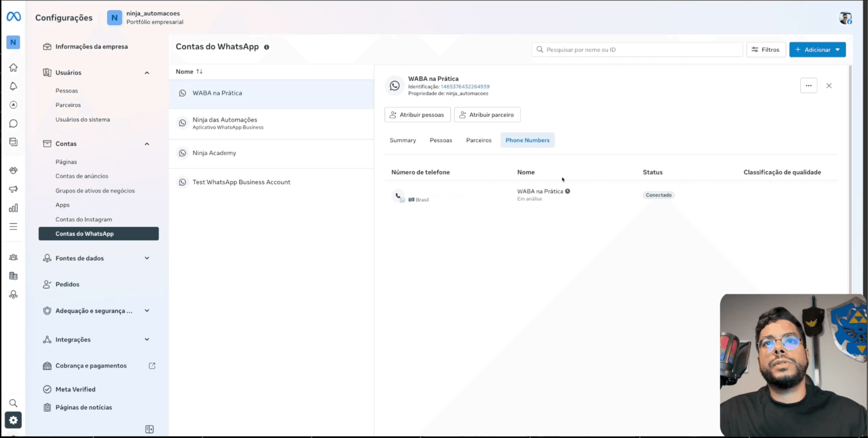Switch to the Summary tab

(x=402, y=140)
